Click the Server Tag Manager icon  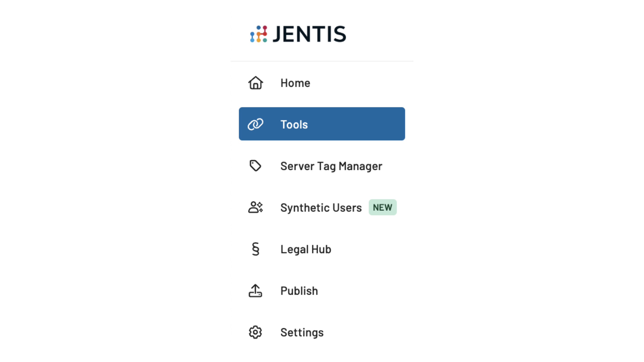[x=255, y=165]
